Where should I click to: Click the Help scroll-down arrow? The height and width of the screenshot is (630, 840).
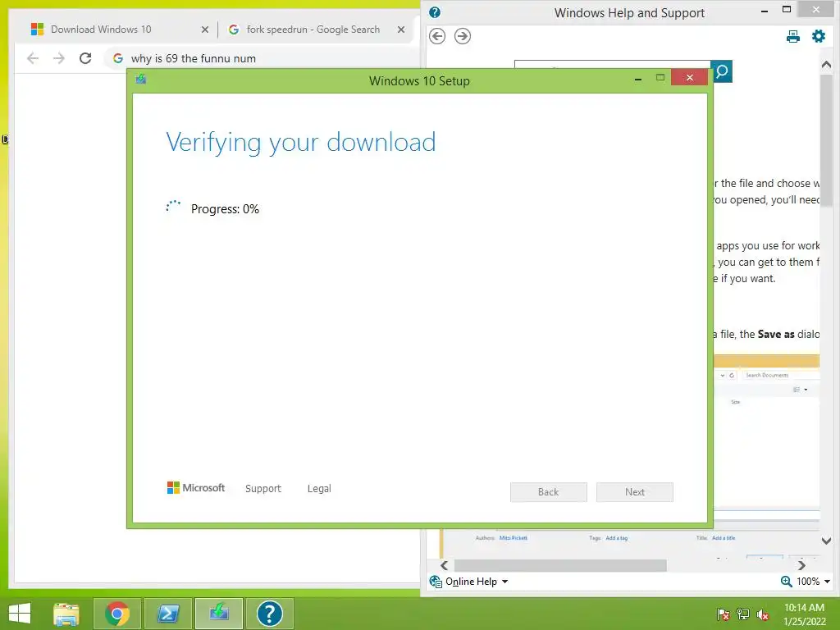pos(826,541)
